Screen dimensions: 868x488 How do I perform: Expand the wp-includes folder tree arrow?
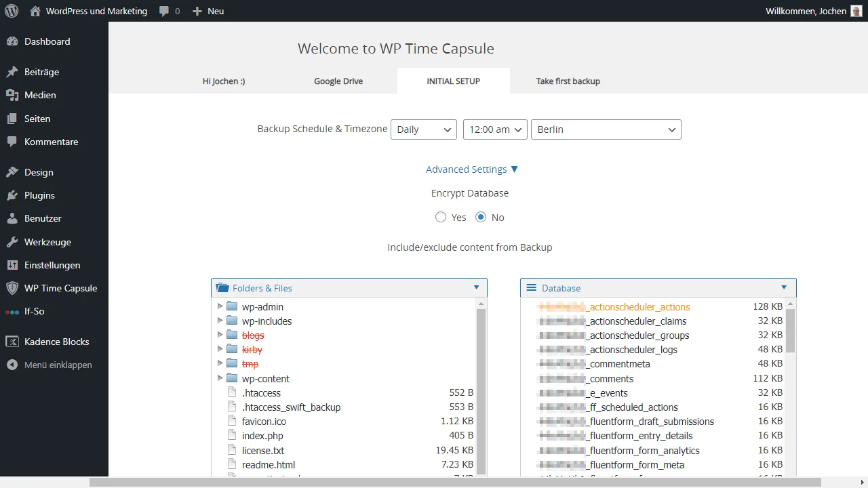220,321
